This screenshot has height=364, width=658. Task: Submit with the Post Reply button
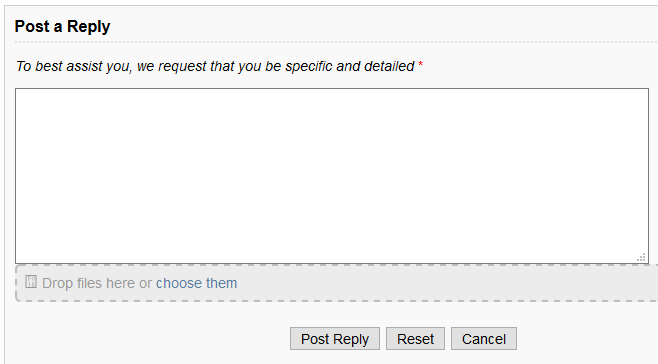pyautogui.click(x=334, y=339)
